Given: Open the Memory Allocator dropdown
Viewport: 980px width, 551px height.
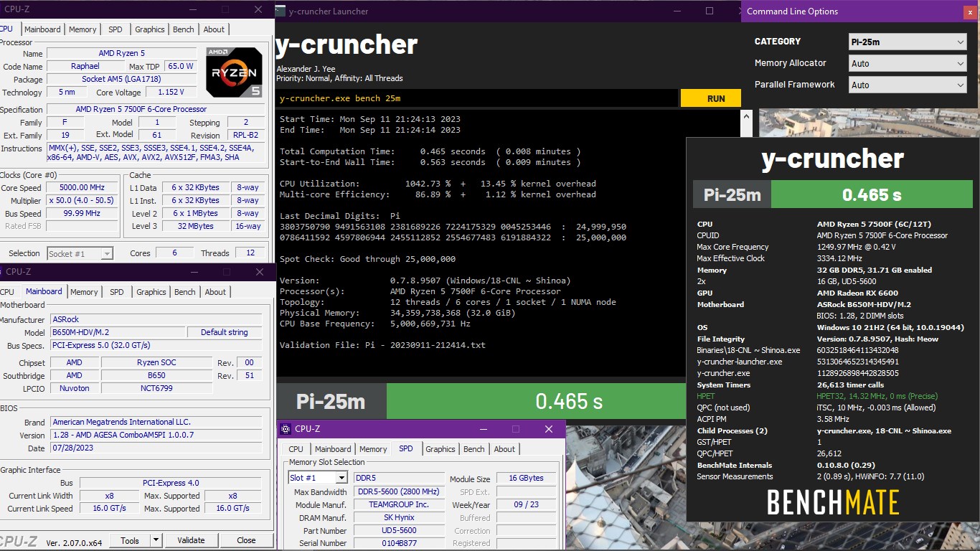Looking at the screenshot, I should point(908,63).
